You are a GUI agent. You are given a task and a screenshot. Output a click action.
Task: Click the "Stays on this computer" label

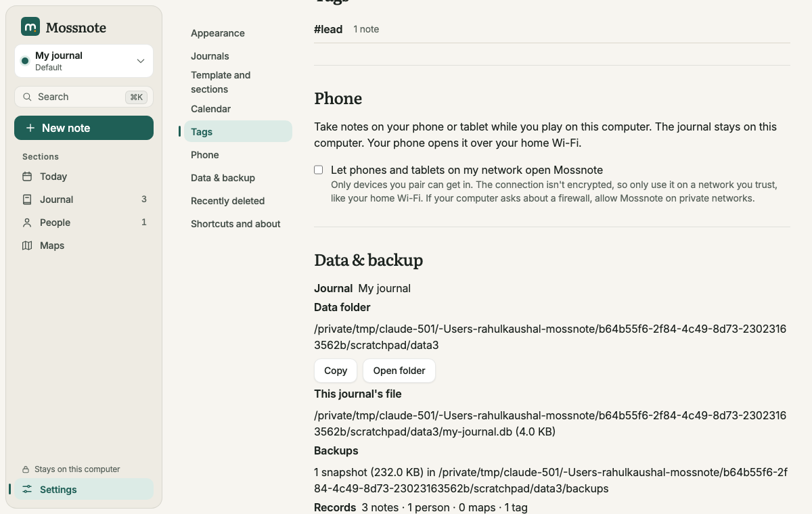(77, 469)
